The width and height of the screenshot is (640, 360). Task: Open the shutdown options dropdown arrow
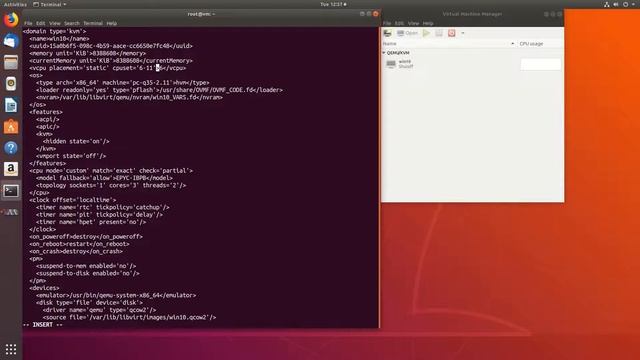tap(463, 33)
